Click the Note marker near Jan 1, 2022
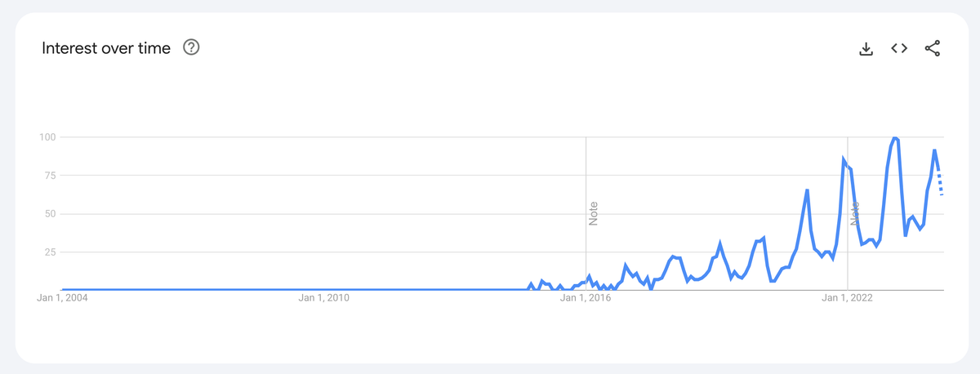 click(x=854, y=214)
